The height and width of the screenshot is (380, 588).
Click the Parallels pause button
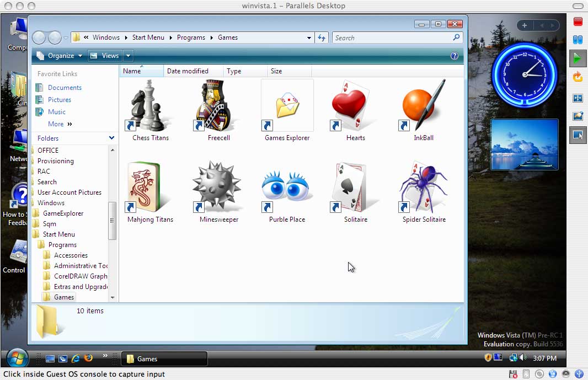point(578,39)
